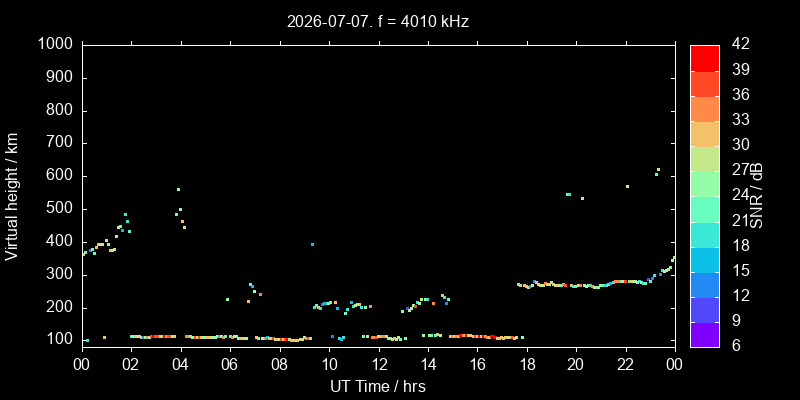The image size is (800, 400).
Task: Click the 22 hour x-axis tick label
Action: (x=626, y=363)
